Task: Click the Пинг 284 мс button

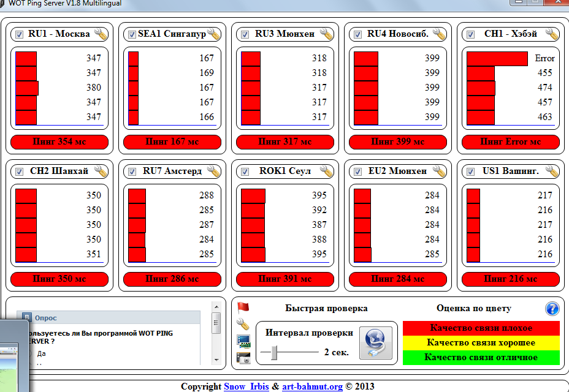Action: pos(398,279)
